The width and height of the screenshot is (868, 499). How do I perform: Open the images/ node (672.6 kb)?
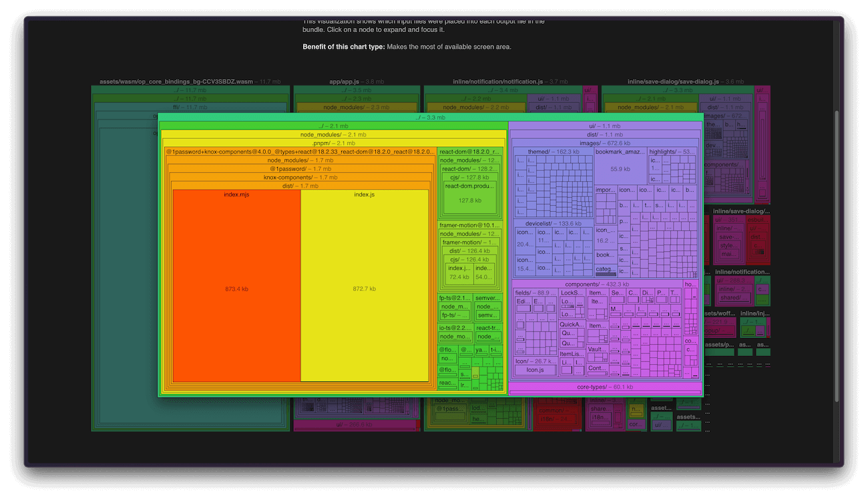(x=604, y=143)
